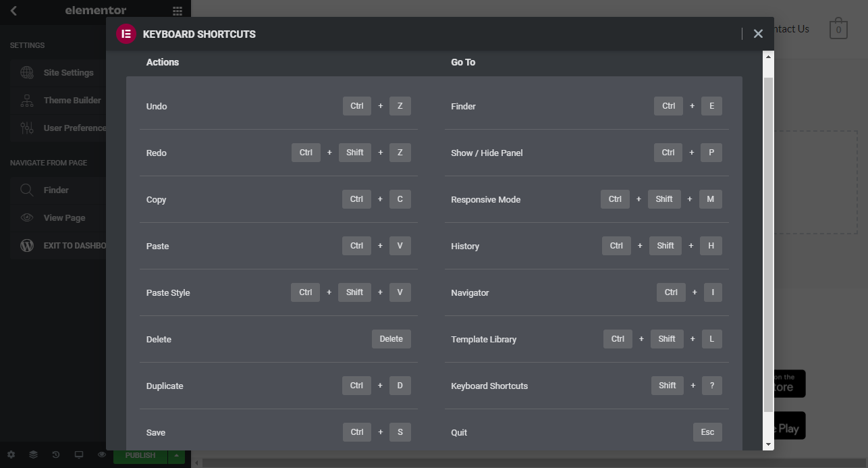The width and height of the screenshot is (868, 468).
Task: Switch to Responsive Mode via the monitor icon
Action: [x=79, y=455]
